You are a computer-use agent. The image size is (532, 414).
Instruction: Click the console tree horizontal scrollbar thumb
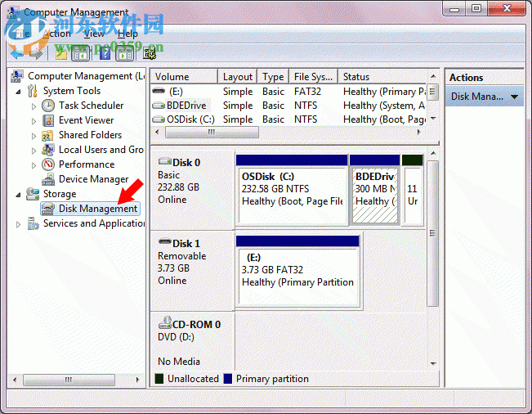(69, 380)
